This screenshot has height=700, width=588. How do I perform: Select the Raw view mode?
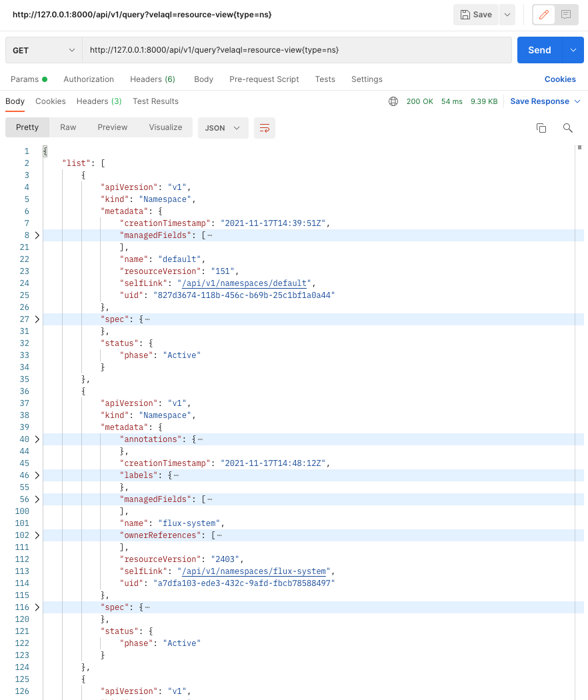(x=68, y=127)
